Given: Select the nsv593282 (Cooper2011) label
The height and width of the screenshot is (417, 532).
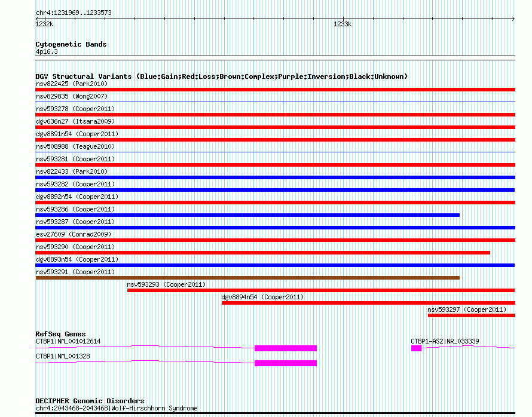Looking at the screenshot, I should (75, 184).
